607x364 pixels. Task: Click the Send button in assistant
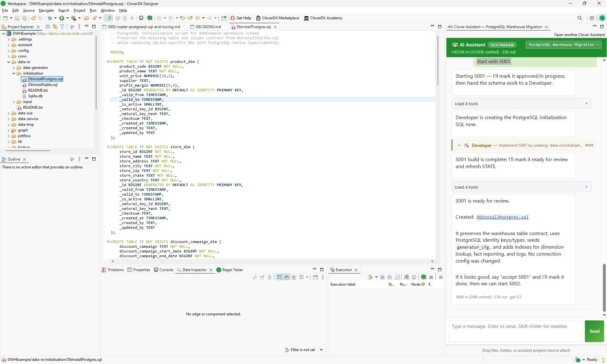pos(594,331)
